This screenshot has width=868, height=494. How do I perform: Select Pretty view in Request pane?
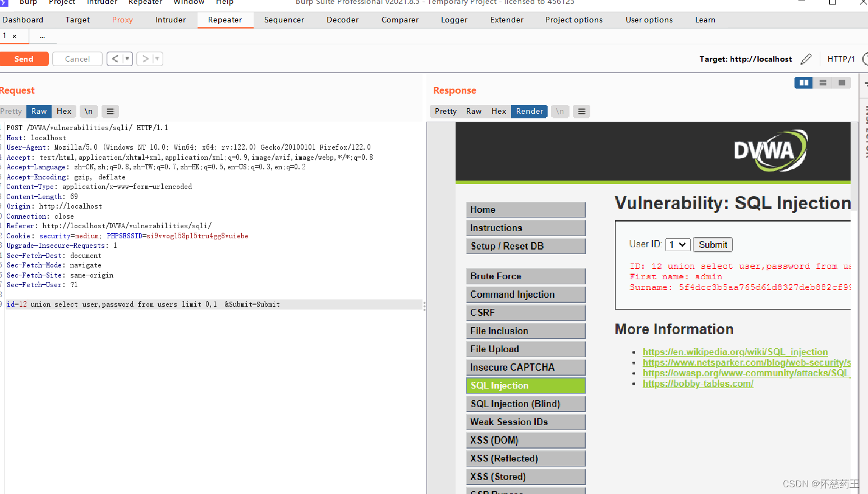[x=11, y=112]
